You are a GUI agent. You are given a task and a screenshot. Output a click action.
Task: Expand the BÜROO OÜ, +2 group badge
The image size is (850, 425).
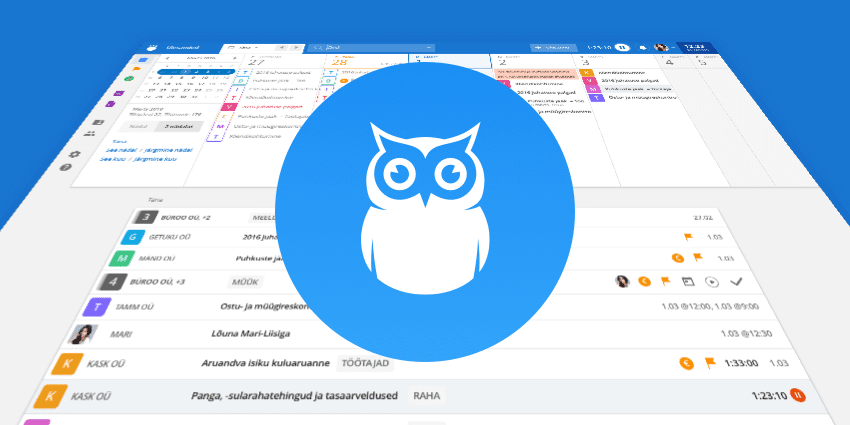click(x=145, y=218)
